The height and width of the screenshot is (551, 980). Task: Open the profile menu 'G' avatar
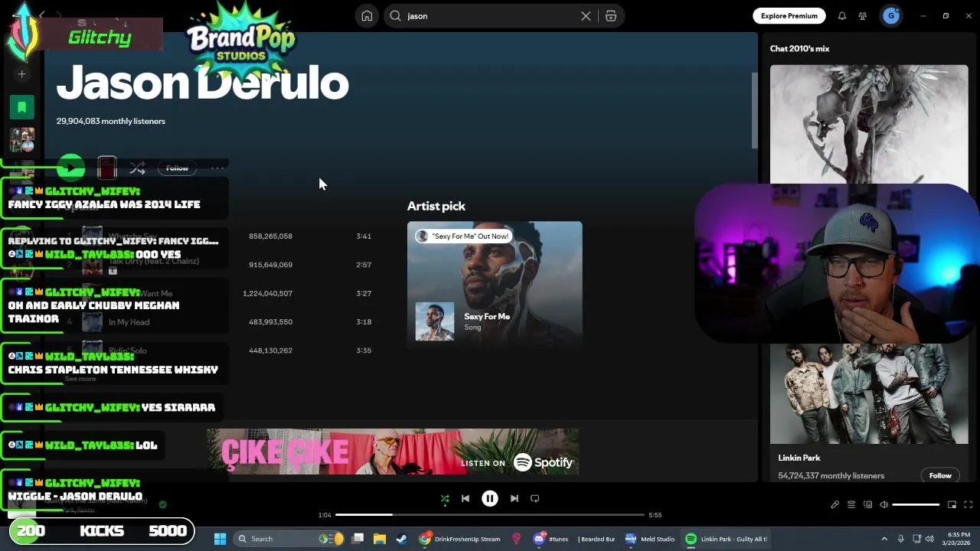[x=891, y=15]
